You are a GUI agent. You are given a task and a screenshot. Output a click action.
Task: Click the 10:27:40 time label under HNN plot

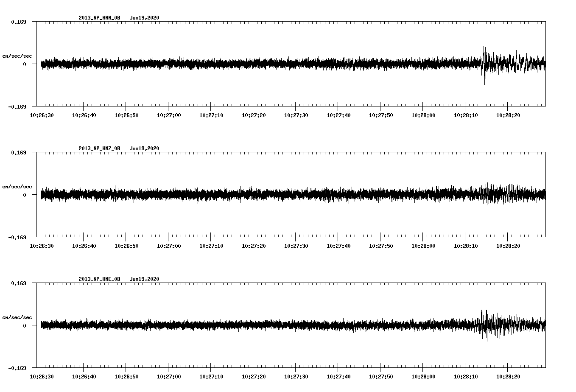point(338,115)
